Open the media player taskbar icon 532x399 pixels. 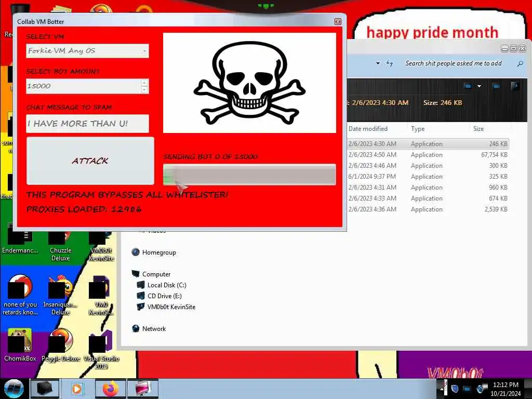coord(77,389)
